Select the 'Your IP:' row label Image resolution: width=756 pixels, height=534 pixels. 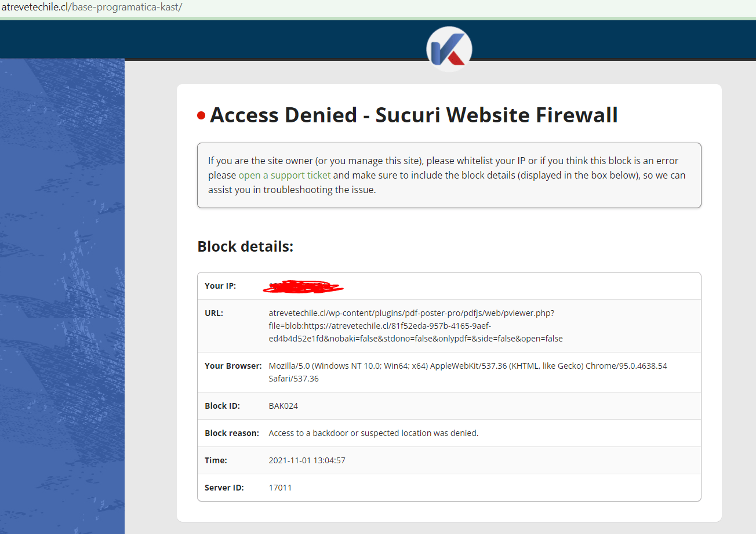tap(220, 286)
